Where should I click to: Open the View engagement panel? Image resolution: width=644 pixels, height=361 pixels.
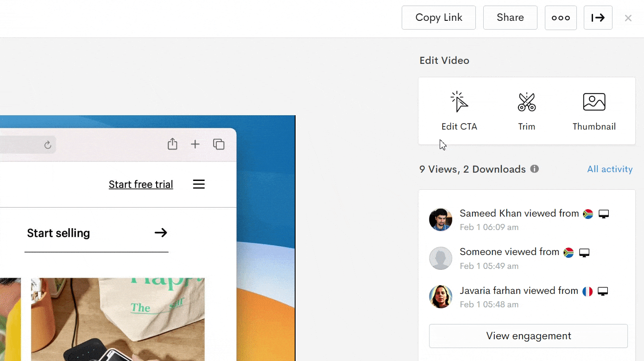coord(528,336)
